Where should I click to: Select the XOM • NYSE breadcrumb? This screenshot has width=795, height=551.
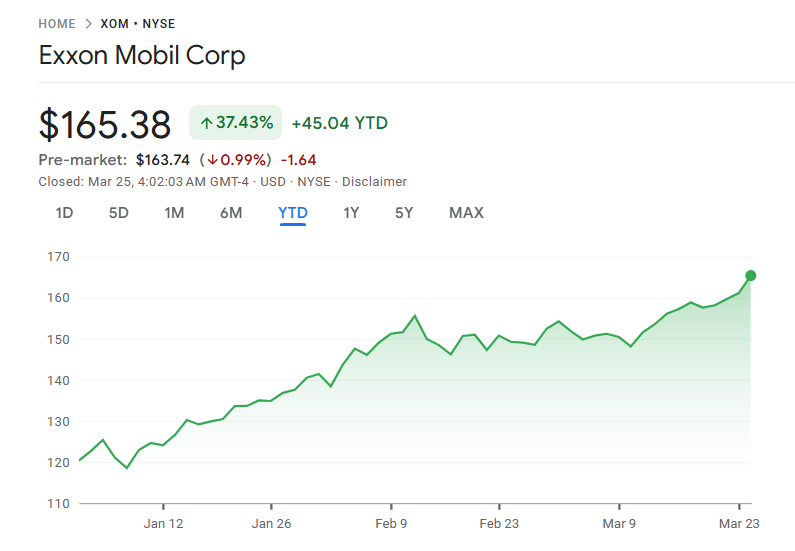point(137,23)
